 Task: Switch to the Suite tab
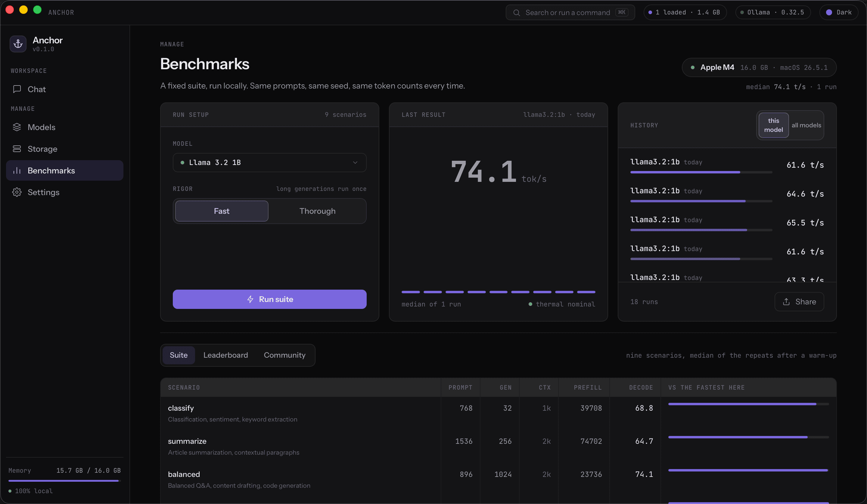[179, 355]
